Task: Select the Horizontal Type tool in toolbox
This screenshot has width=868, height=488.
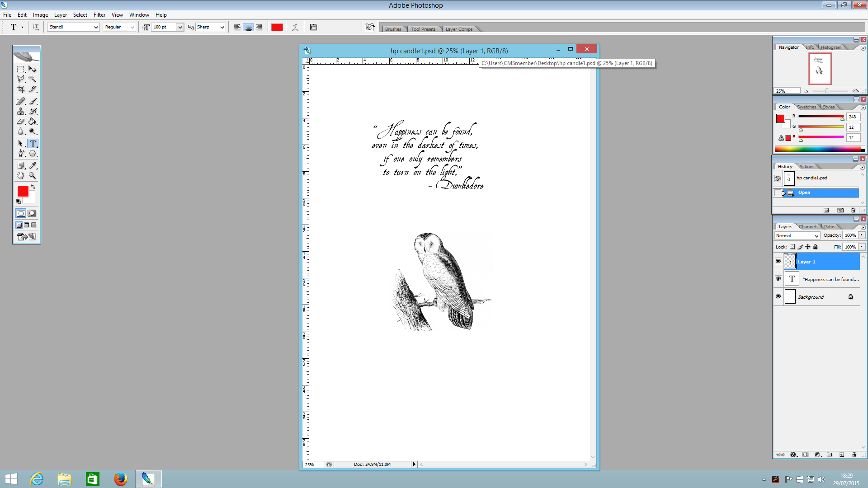Action: [x=33, y=143]
